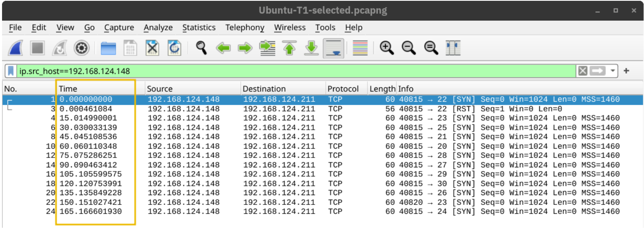Restart the current capture
Screen dimensions: 644x240
[60, 48]
